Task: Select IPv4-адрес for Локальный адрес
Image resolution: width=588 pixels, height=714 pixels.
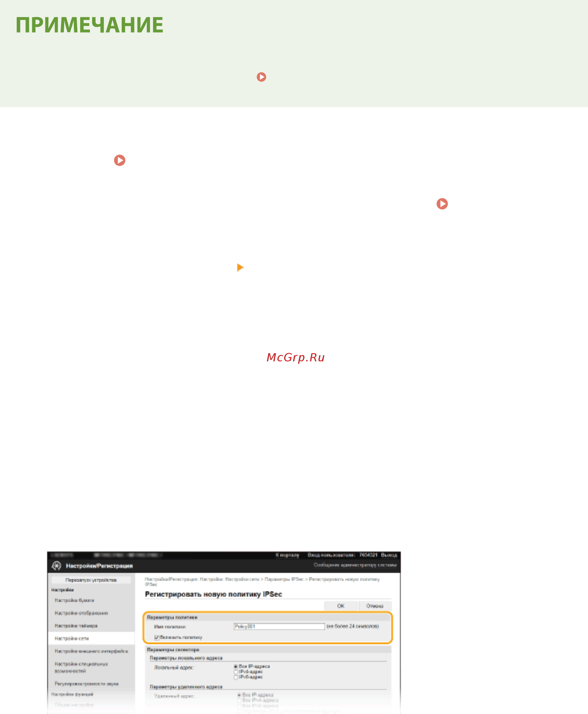Action: [x=236, y=672]
